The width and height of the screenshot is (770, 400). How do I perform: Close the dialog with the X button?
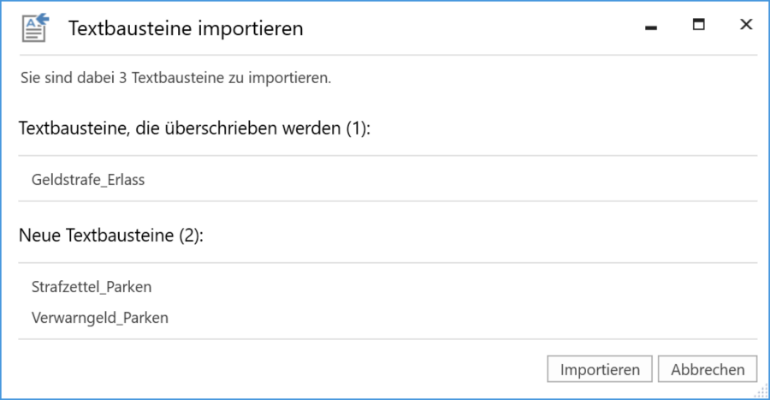click(x=745, y=25)
